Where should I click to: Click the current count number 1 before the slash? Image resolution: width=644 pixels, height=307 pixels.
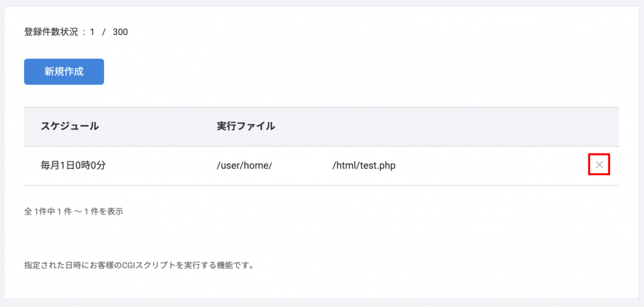point(93,32)
